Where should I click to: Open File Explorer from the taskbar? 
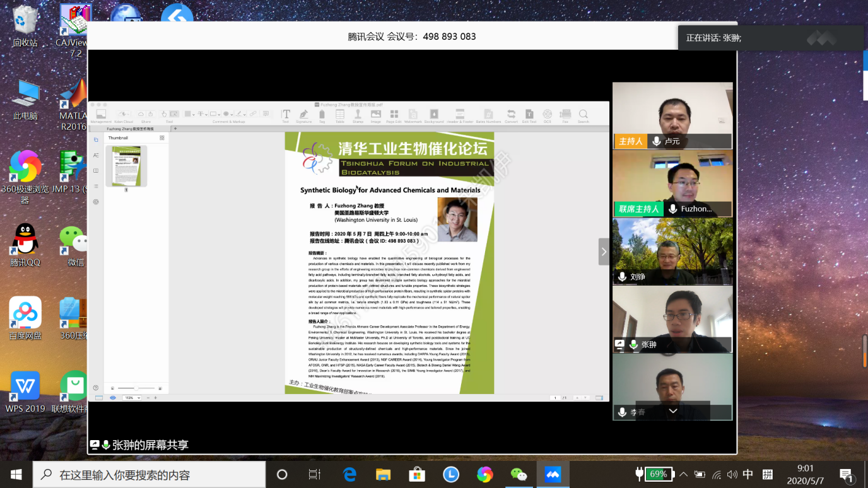pos(383,474)
